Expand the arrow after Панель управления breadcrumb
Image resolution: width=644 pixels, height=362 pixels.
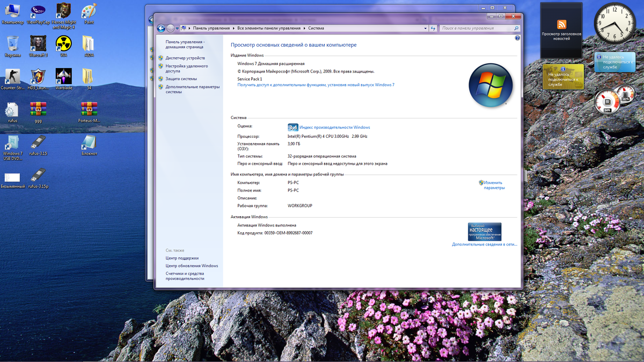(x=234, y=28)
